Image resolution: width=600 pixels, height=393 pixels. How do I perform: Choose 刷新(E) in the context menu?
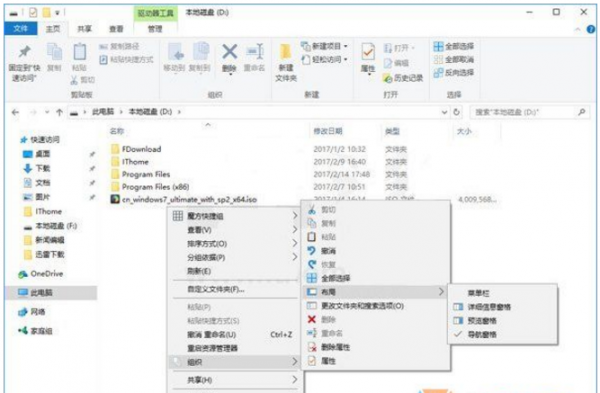click(234, 271)
